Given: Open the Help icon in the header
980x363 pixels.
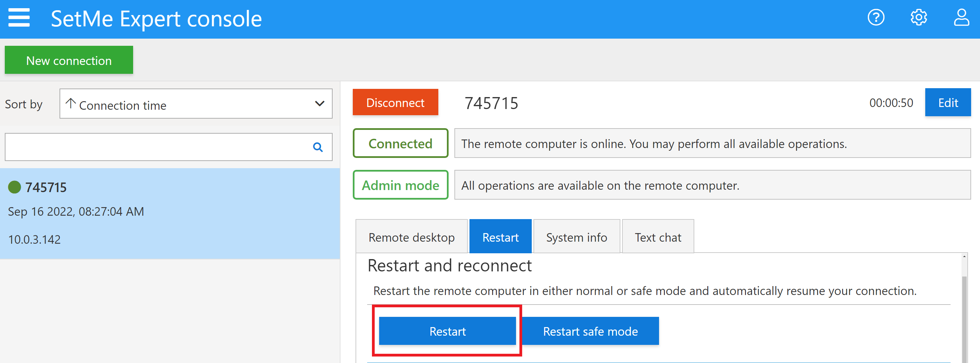Looking at the screenshot, I should 875,17.
